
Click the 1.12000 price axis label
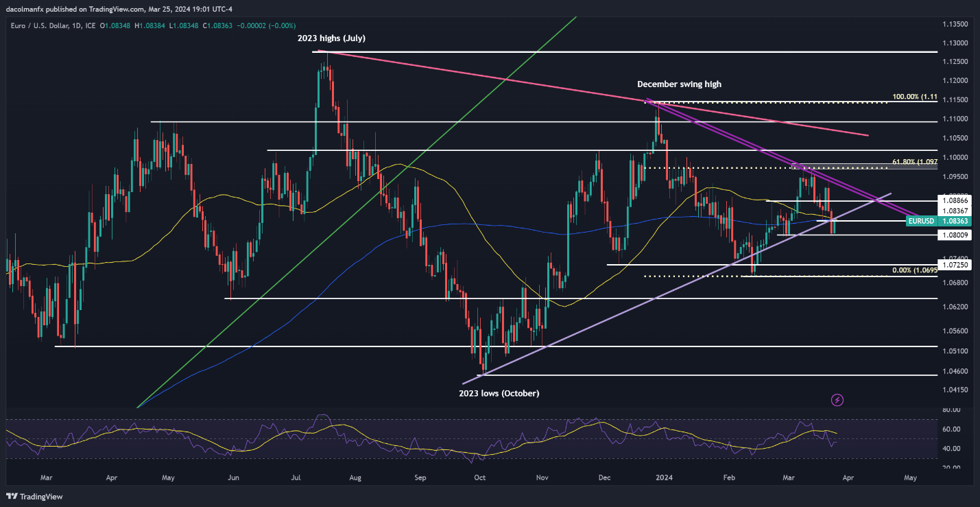click(x=955, y=81)
